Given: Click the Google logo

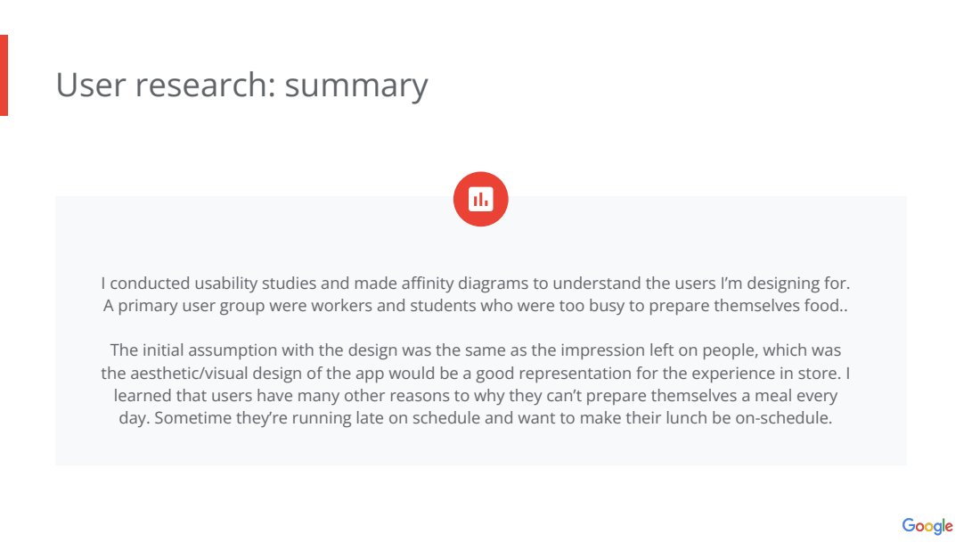Looking at the screenshot, I should (927, 526).
